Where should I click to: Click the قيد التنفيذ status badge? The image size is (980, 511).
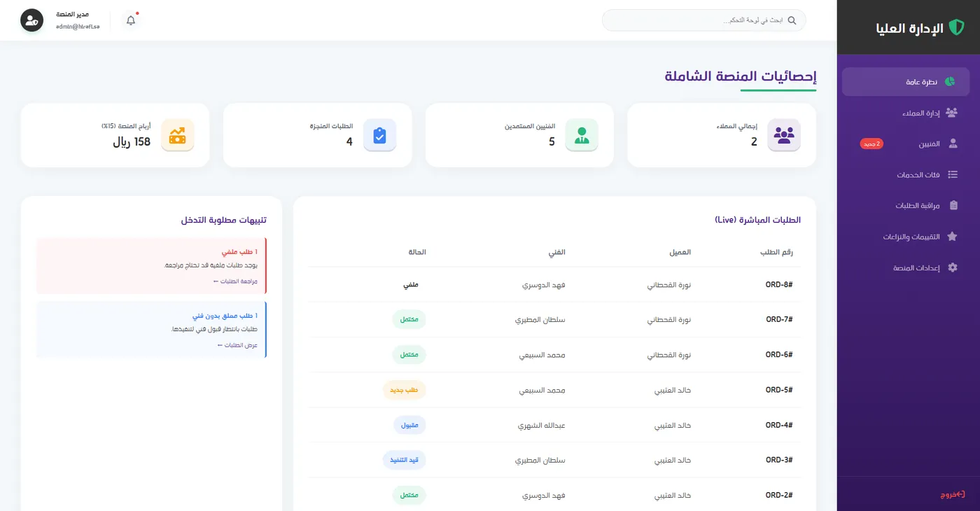click(404, 460)
